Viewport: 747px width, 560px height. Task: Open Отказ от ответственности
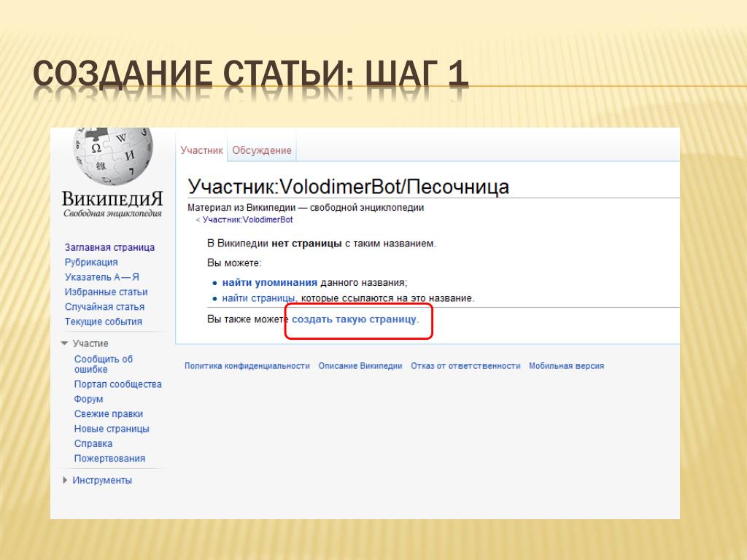(465, 366)
